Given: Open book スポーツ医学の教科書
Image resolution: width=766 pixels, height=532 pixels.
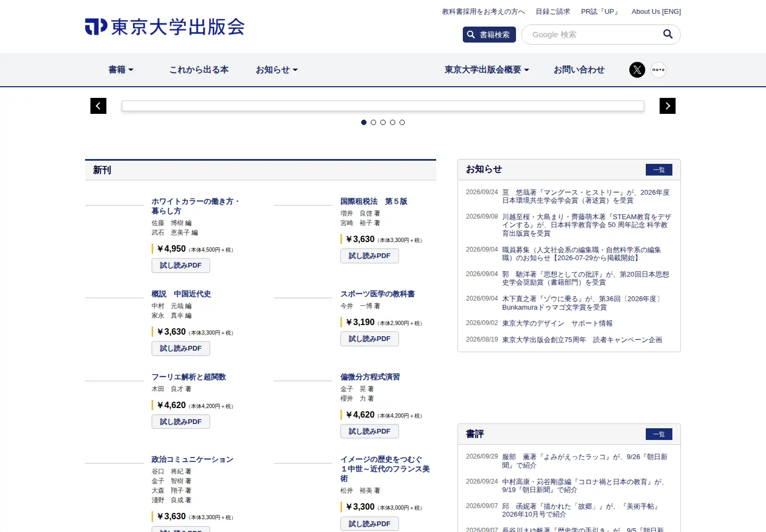Looking at the screenshot, I should (378, 294).
